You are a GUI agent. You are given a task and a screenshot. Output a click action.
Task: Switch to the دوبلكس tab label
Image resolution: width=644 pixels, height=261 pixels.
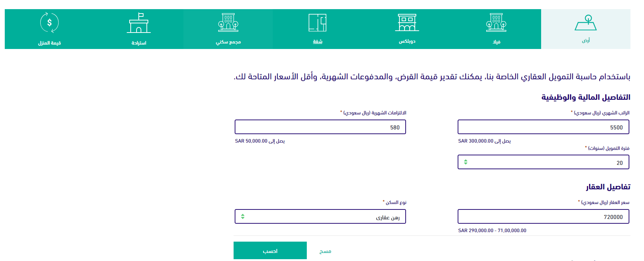point(407,41)
